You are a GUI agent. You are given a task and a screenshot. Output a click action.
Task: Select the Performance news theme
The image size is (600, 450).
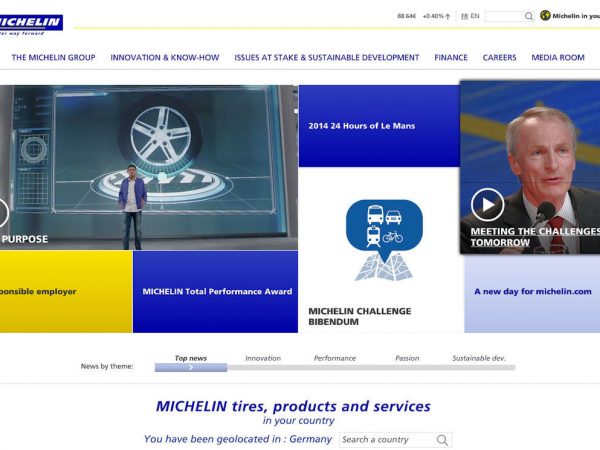click(335, 358)
